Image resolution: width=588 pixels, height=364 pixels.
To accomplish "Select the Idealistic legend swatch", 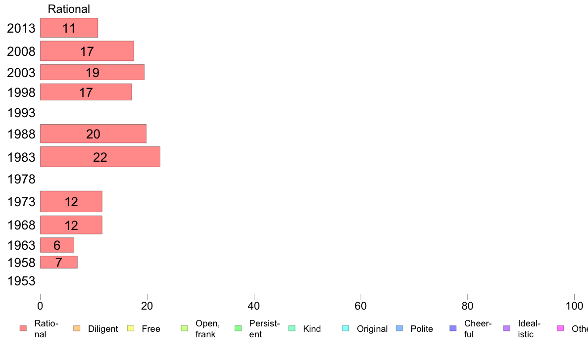I will tap(506, 329).
